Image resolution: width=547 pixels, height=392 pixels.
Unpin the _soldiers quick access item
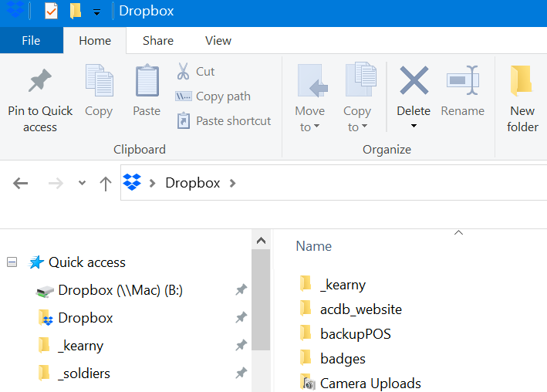pyautogui.click(x=241, y=373)
